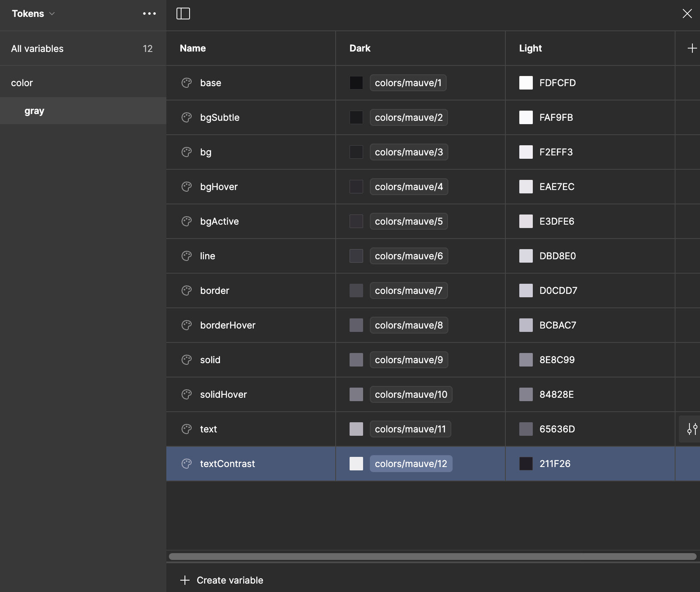Viewport: 700px width, 592px height.
Task: Click the Create variable button
Action: (222, 580)
